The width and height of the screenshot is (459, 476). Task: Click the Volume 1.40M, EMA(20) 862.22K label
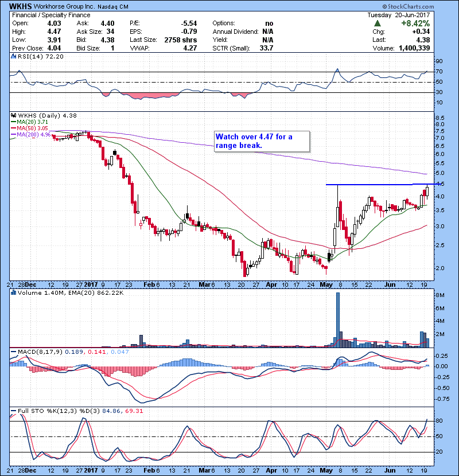[x=71, y=292]
